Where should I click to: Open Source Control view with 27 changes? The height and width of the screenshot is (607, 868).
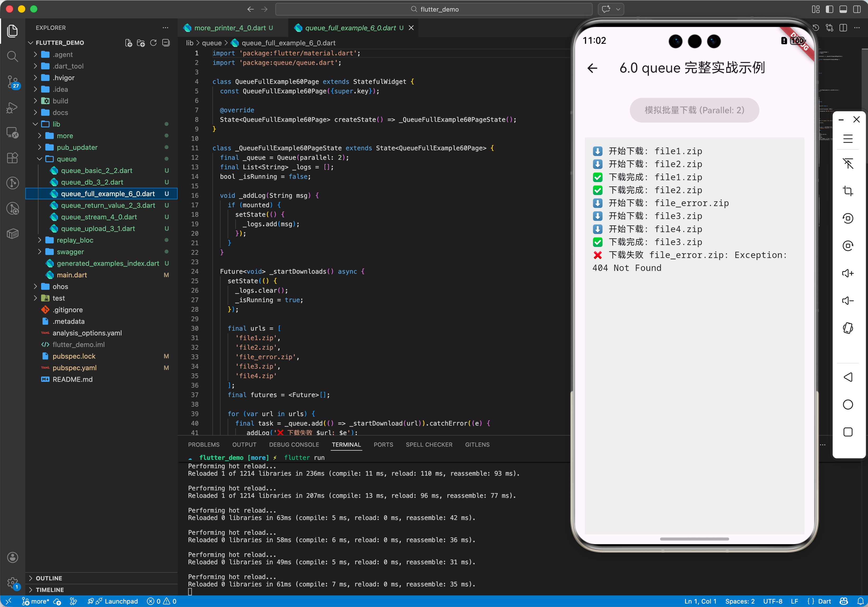(x=12, y=82)
